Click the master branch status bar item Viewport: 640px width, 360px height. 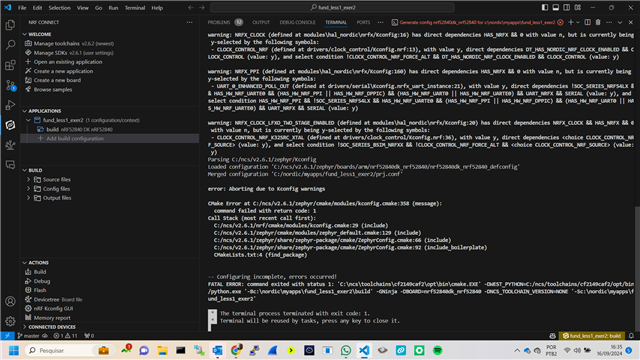tap(29, 336)
